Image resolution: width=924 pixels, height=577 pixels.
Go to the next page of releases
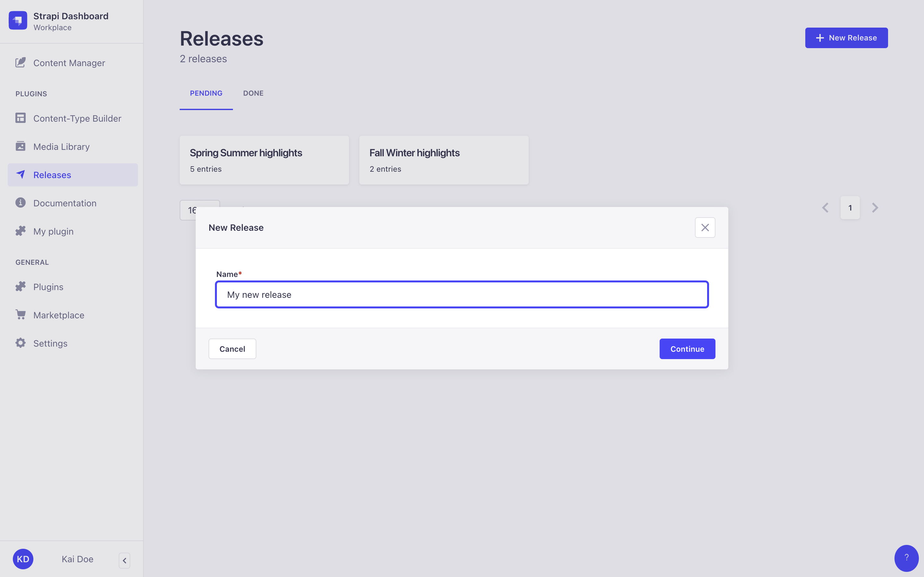pyautogui.click(x=875, y=207)
